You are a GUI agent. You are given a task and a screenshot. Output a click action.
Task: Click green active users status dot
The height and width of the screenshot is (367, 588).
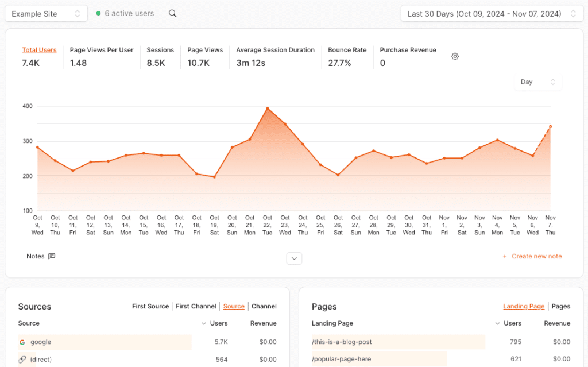tap(99, 14)
